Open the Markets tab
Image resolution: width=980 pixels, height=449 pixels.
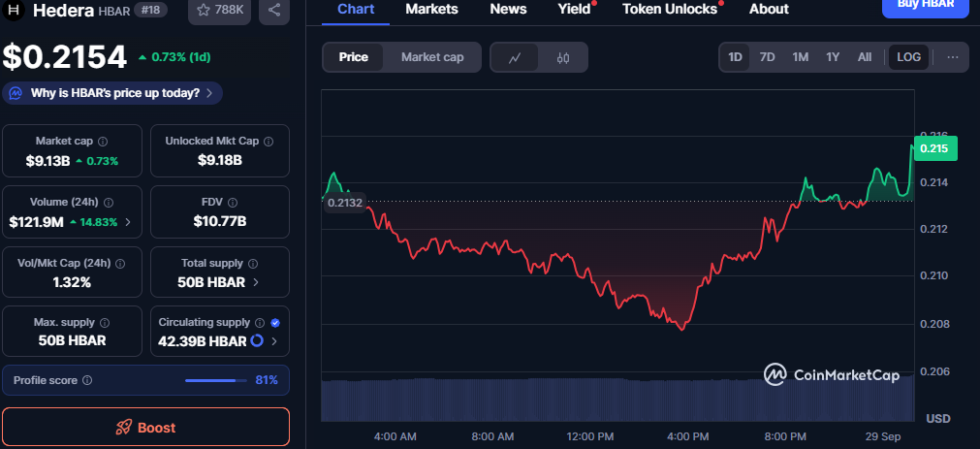coord(432,9)
